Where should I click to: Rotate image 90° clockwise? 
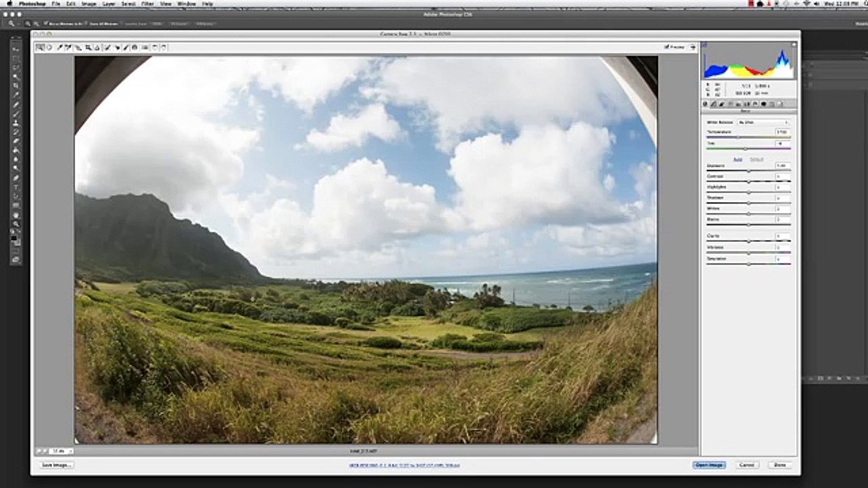[x=163, y=47]
